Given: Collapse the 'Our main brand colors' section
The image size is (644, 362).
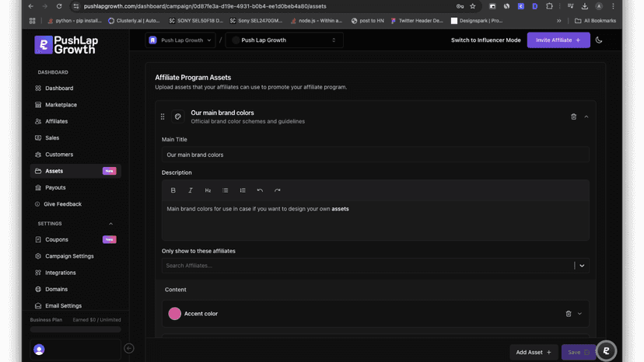Looking at the screenshot, I should tap(586, 117).
